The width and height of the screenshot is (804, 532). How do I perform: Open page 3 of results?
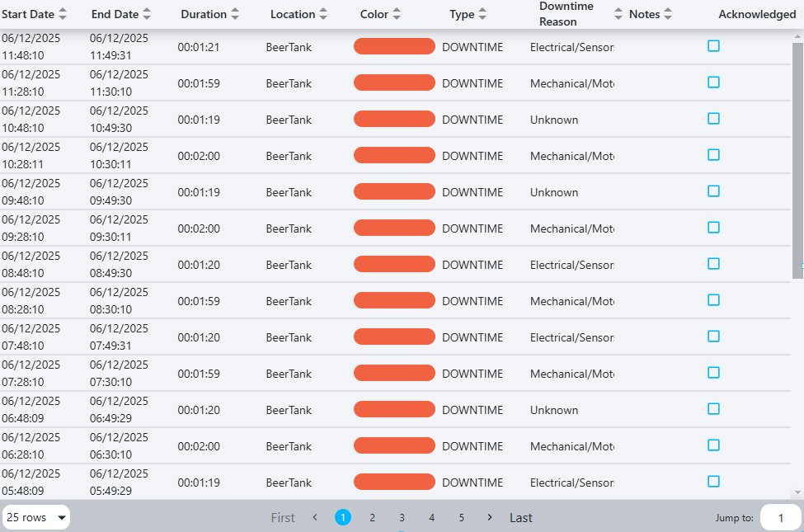(402, 517)
